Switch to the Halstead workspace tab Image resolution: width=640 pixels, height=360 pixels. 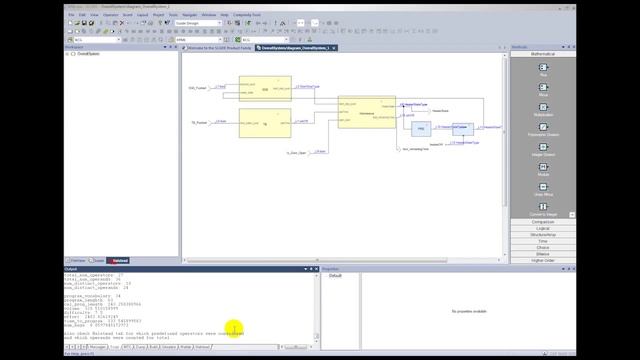(x=118, y=260)
